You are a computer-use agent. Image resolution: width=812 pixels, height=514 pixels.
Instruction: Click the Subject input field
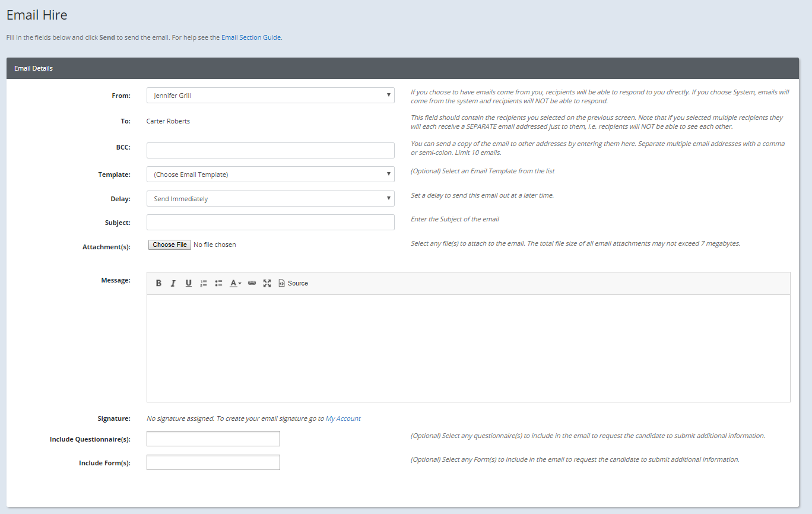[x=270, y=222]
